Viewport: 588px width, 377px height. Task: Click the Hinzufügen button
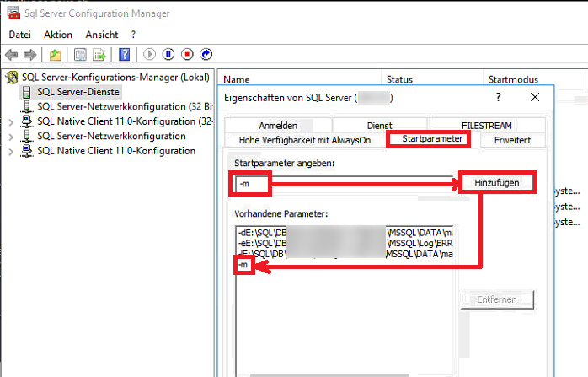point(497,182)
